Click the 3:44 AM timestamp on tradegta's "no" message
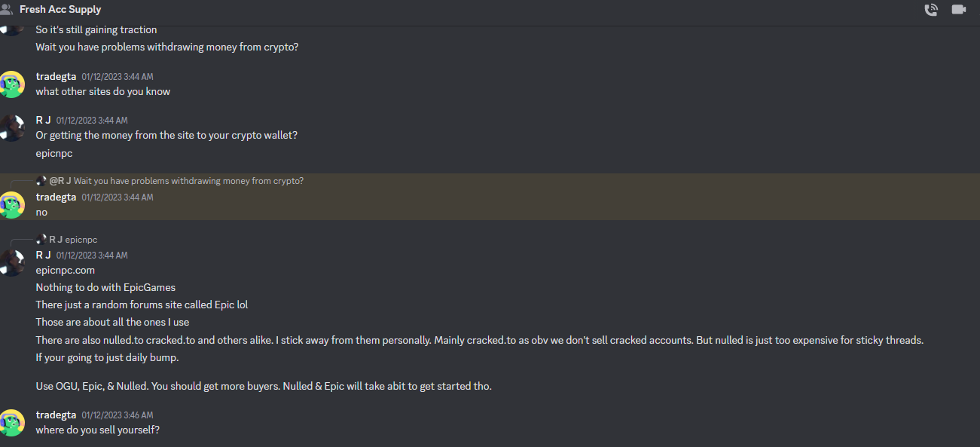980x447 pixels. (118, 197)
